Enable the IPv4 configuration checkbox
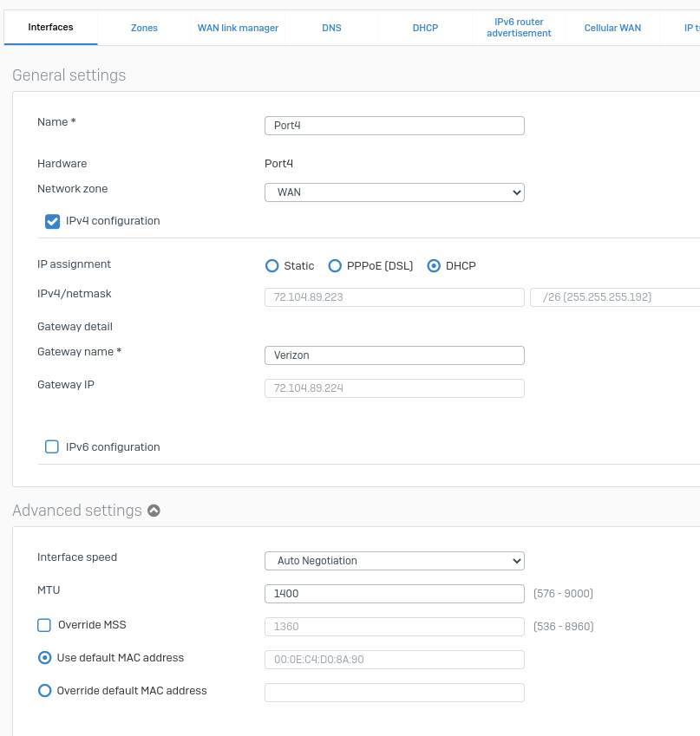The height and width of the screenshot is (736, 700). point(52,221)
